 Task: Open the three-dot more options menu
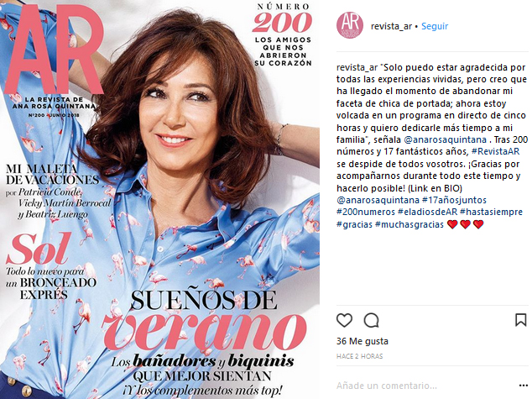pos(524,386)
